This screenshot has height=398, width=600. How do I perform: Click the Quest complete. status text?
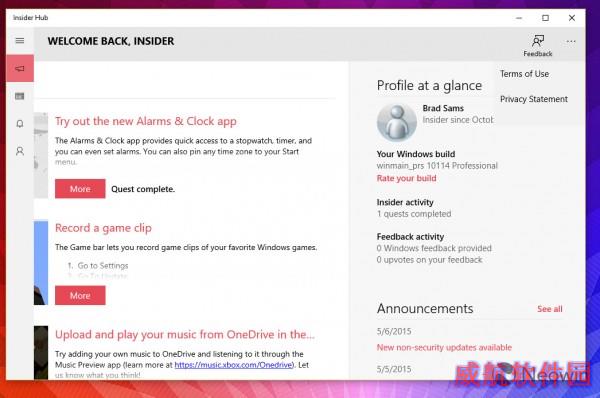(x=143, y=189)
